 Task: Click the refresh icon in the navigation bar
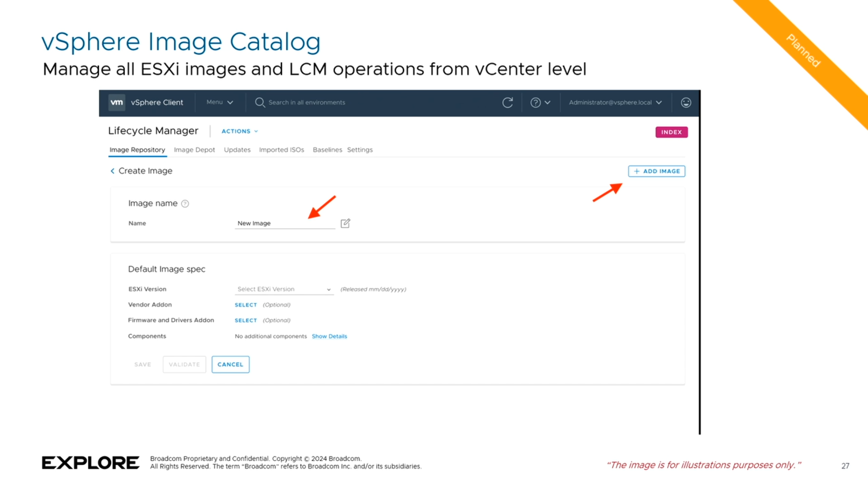point(507,102)
